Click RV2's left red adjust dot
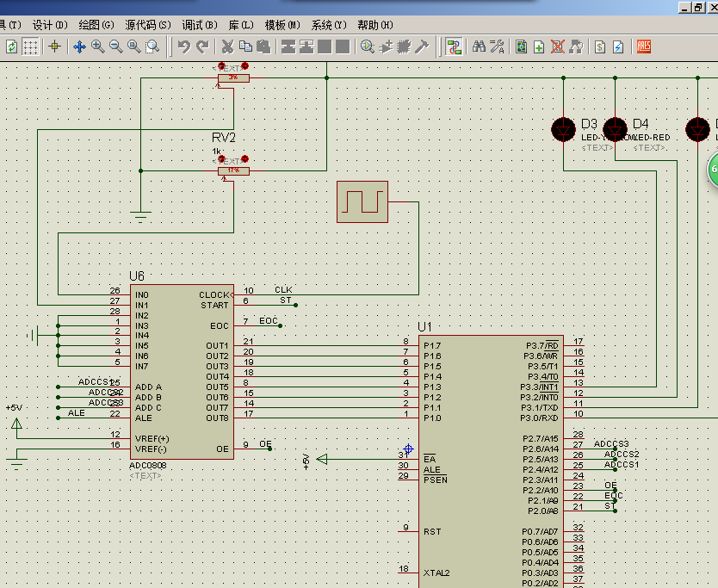Screen dimensions: 718x588 click(x=221, y=159)
